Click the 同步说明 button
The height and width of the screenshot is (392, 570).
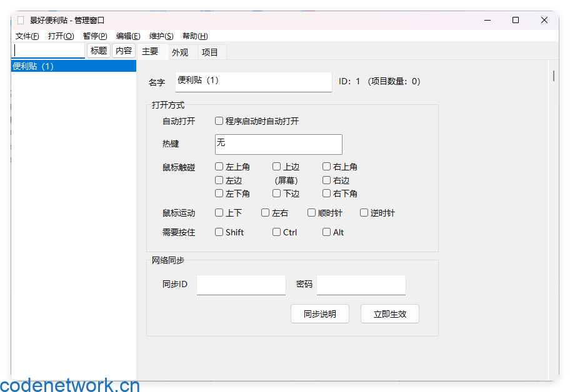pyautogui.click(x=319, y=313)
